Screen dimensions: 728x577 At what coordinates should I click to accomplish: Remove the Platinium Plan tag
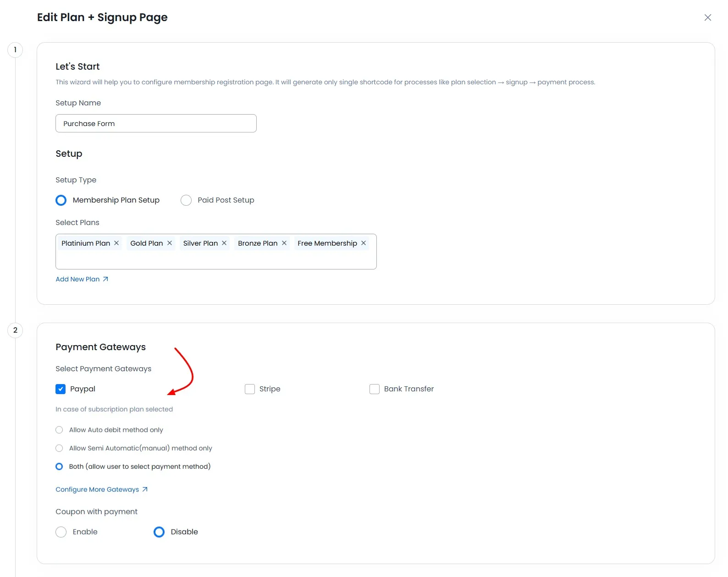click(x=116, y=243)
